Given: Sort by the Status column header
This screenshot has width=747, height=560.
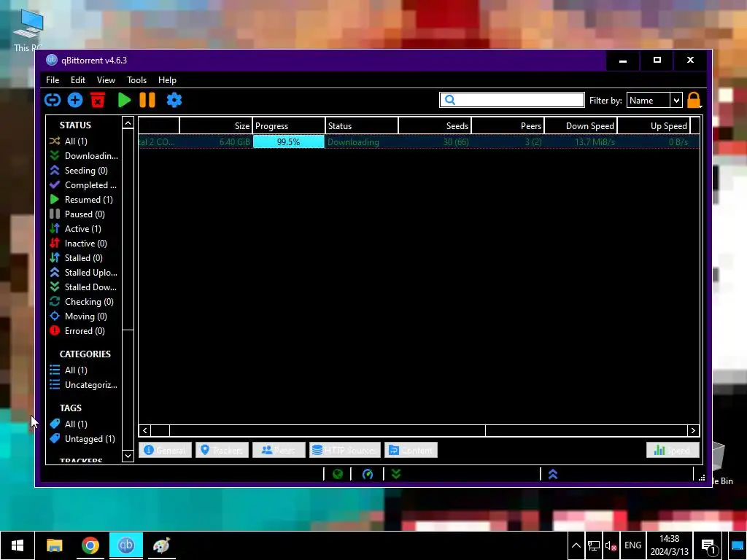Looking at the screenshot, I should (x=362, y=126).
